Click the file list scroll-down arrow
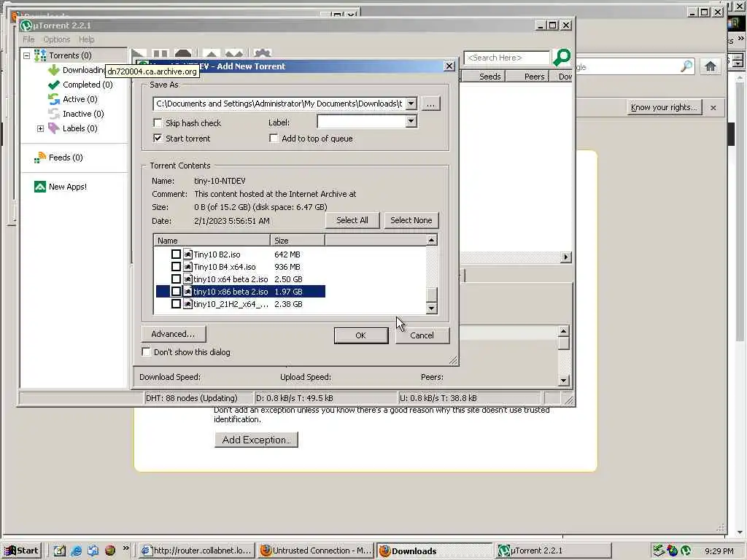This screenshot has height=560, width=747. click(x=432, y=308)
